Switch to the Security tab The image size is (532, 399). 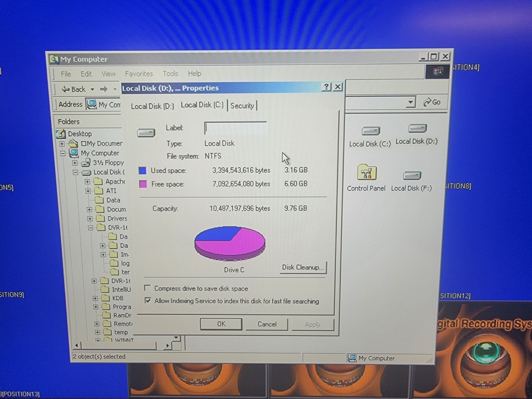point(242,106)
